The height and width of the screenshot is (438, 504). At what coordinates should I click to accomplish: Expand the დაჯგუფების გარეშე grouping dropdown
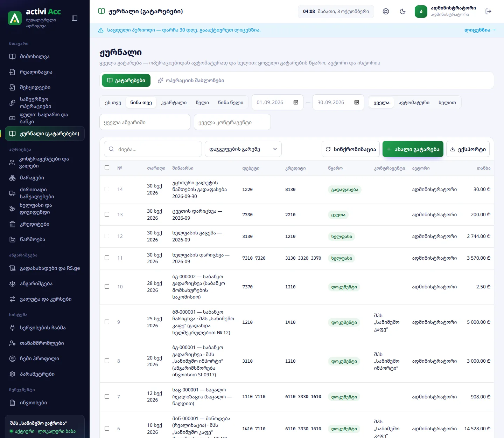[x=243, y=149]
